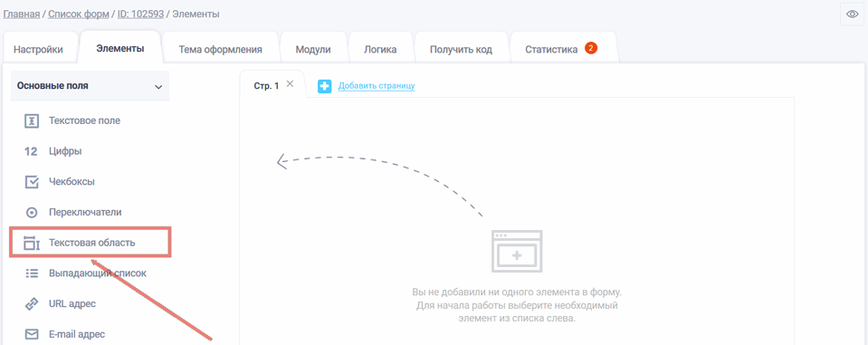Select the Стр. 1 page tab
Image resolution: width=868 pixels, height=345 pixels.
click(266, 85)
